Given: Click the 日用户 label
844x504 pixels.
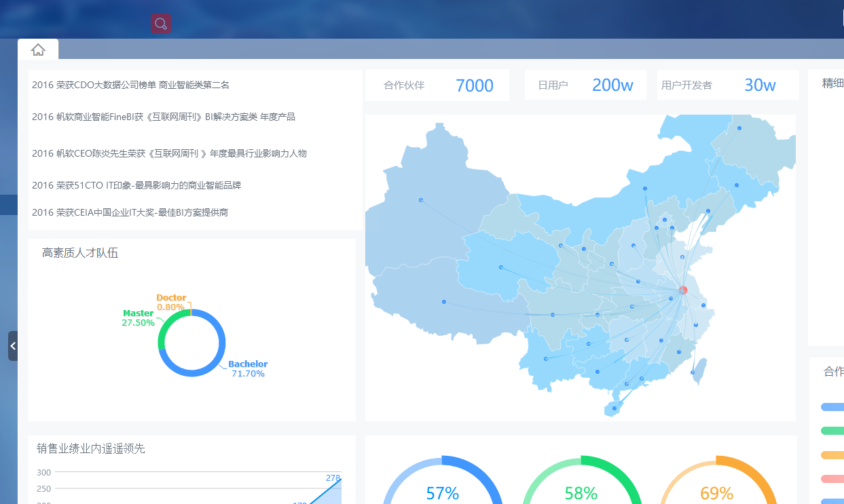Looking at the screenshot, I should pyautogui.click(x=553, y=85).
